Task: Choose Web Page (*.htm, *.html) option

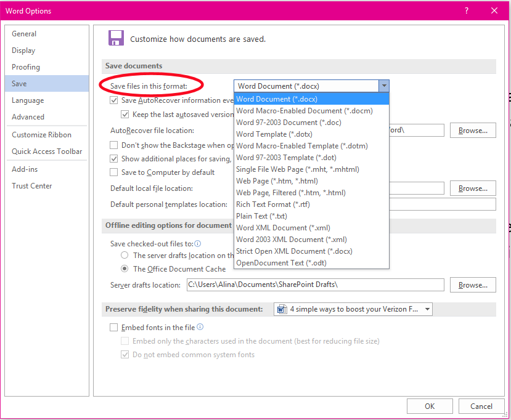Action: [x=311, y=181]
